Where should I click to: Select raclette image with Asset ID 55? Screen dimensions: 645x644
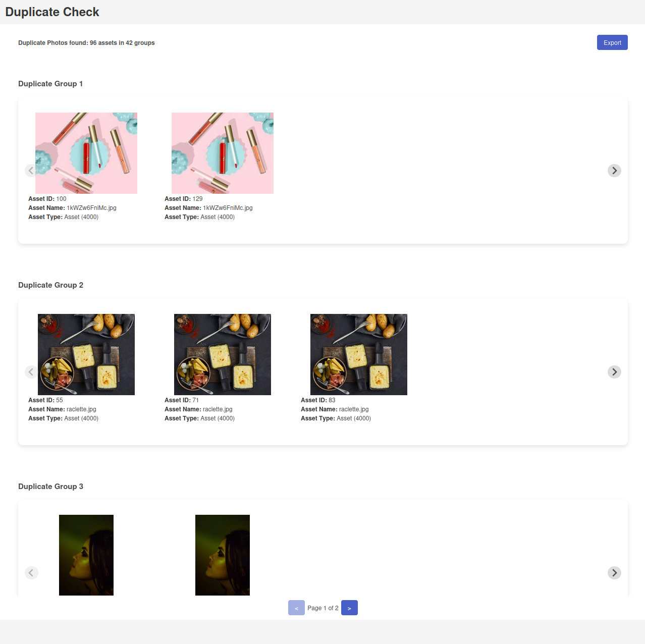click(86, 354)
